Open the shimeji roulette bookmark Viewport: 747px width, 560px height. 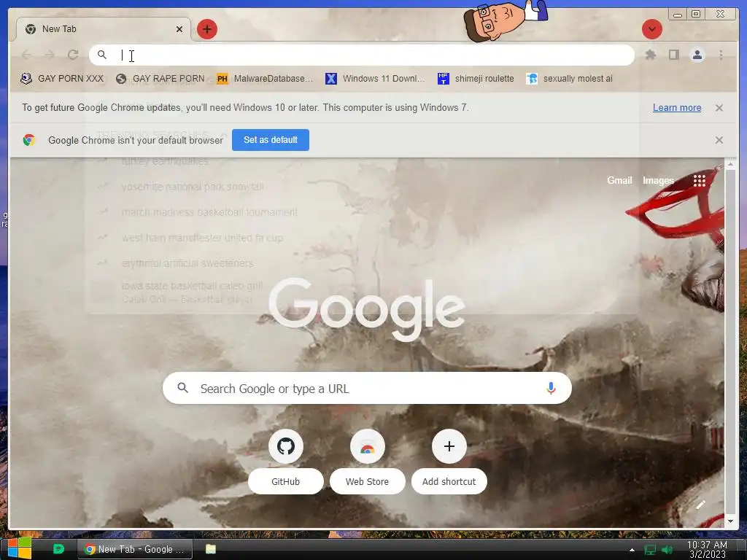(x=476, y=79)
